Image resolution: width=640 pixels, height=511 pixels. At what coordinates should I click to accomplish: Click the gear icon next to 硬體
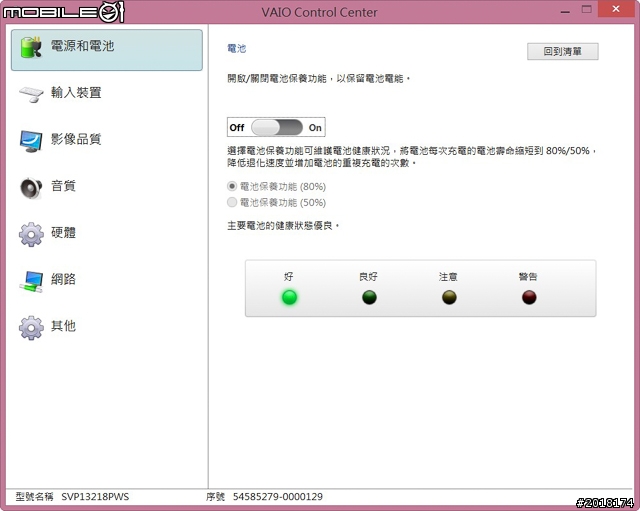[x=31, y=234]
